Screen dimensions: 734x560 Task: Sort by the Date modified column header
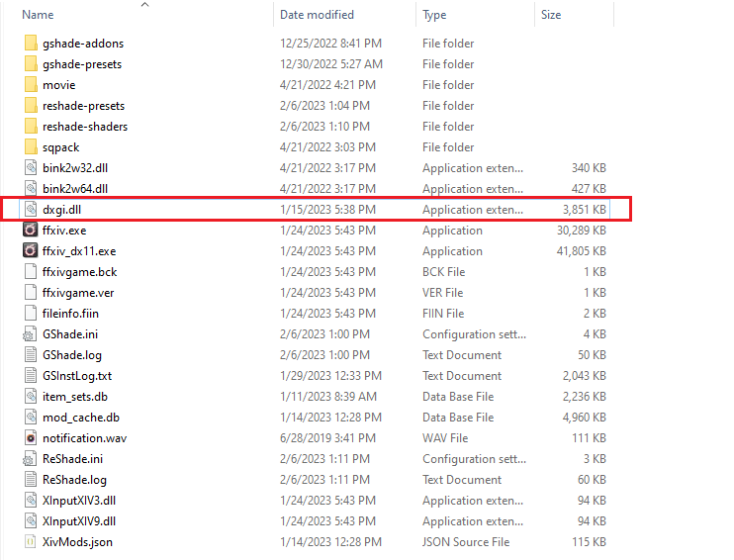[317, 15]
